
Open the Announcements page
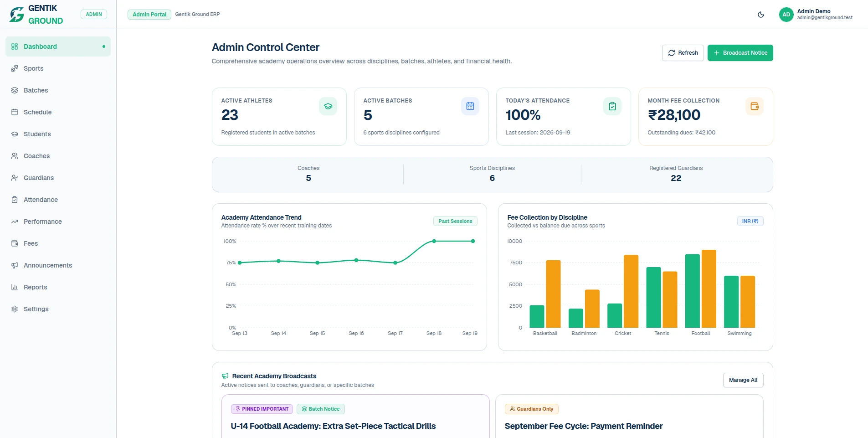58,265
